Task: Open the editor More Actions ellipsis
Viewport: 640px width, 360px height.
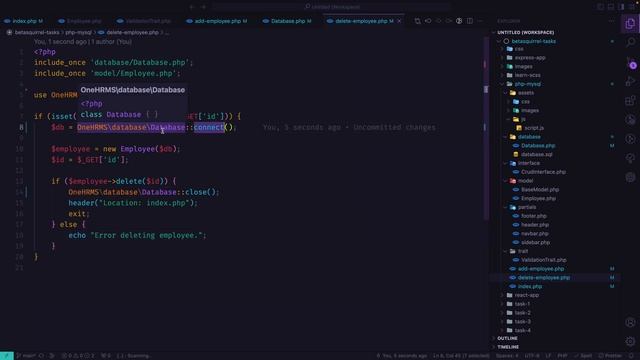Action: 480,21
